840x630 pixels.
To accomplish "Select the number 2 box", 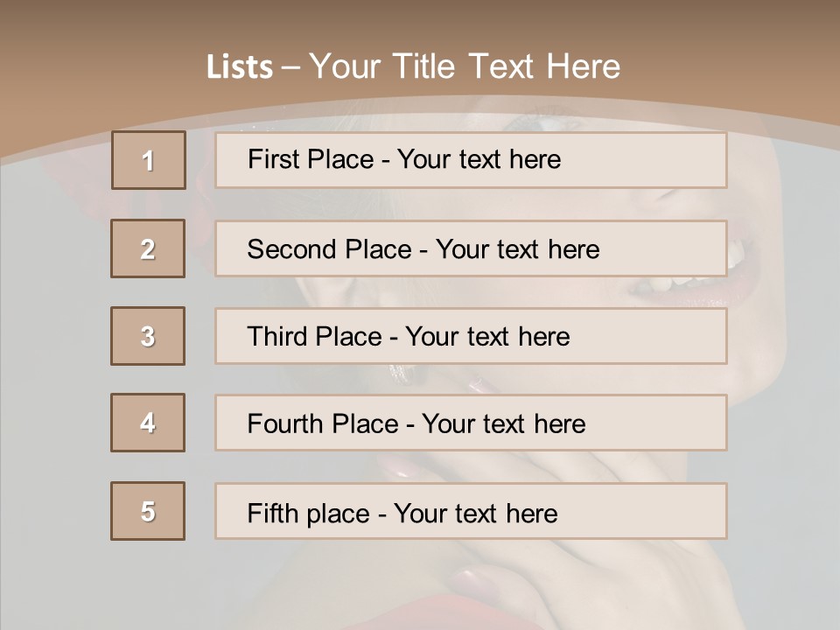I will tap(148, 248).
